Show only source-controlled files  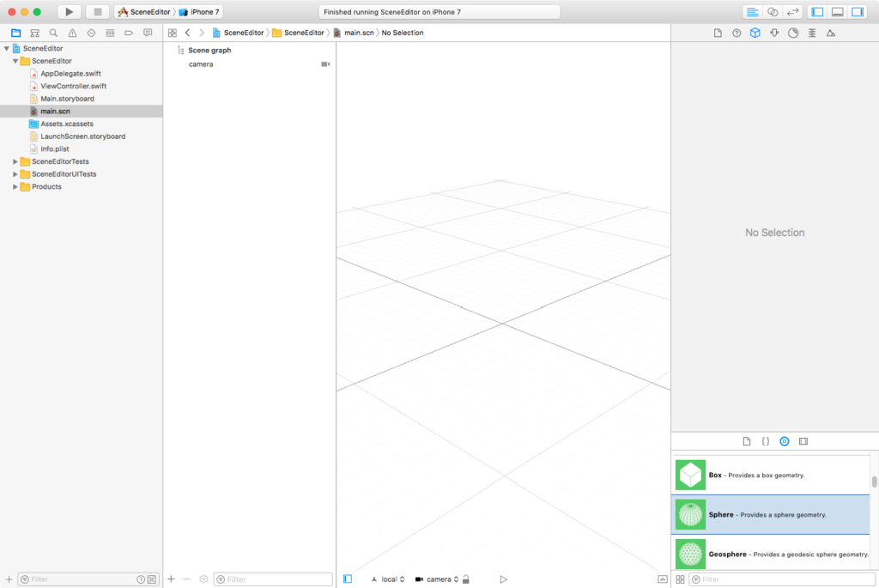152,579
